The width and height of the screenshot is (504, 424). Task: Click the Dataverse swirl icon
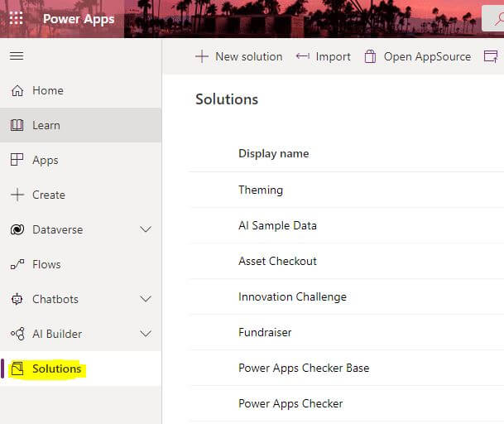pyautogui.click(x=17, y=229)
